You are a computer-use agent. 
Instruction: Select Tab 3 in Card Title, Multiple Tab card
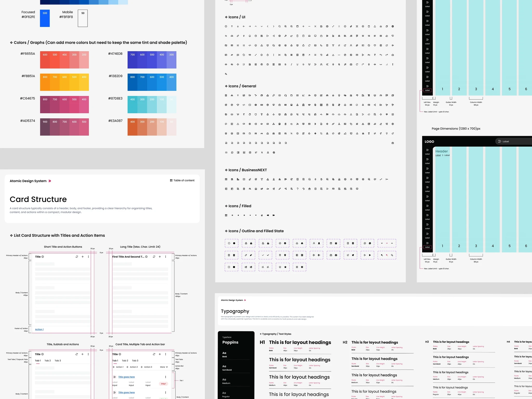coord(135,361)
